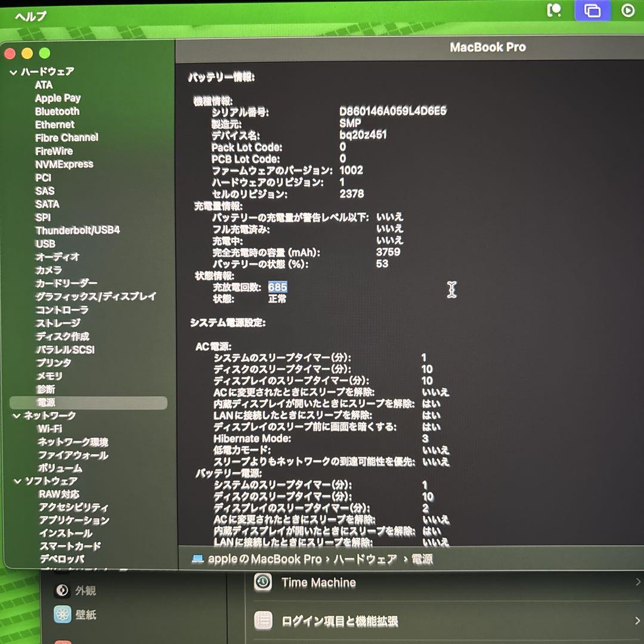Select SAS in the sidebar
This screenshot has width=644, height=644.
click(x=45, y=191)
